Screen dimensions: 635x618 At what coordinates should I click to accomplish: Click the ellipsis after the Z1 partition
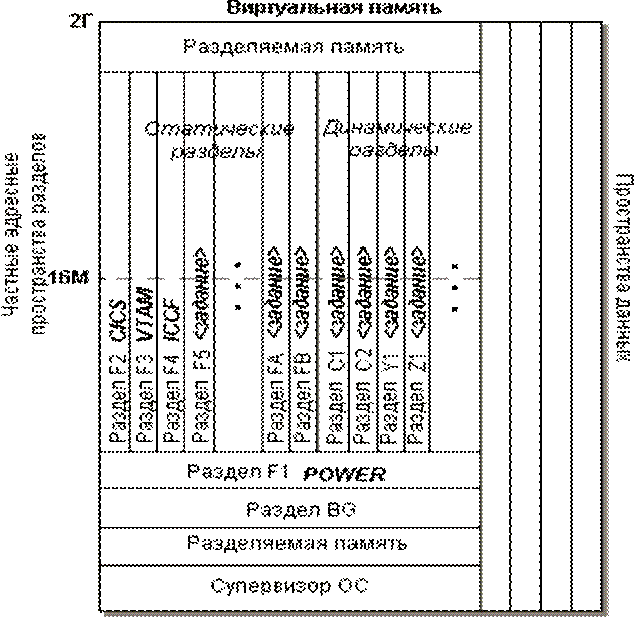coord(455,288)
